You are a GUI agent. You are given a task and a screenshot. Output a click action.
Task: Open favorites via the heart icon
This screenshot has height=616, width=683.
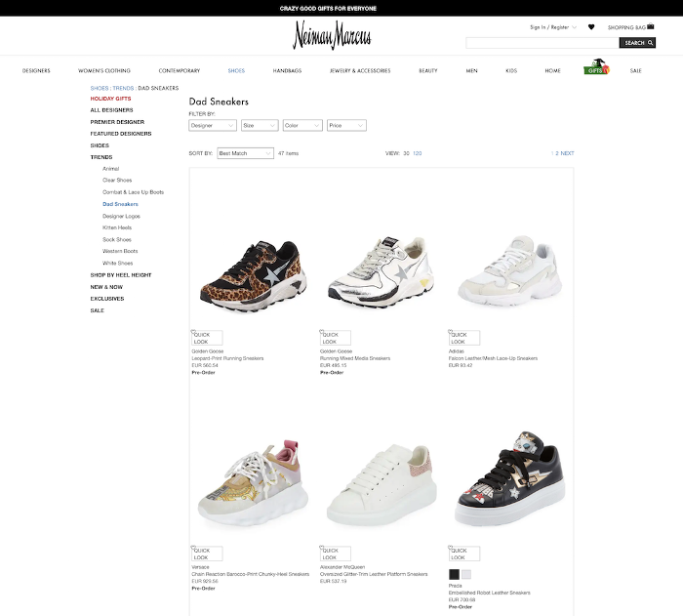point(591,27)
